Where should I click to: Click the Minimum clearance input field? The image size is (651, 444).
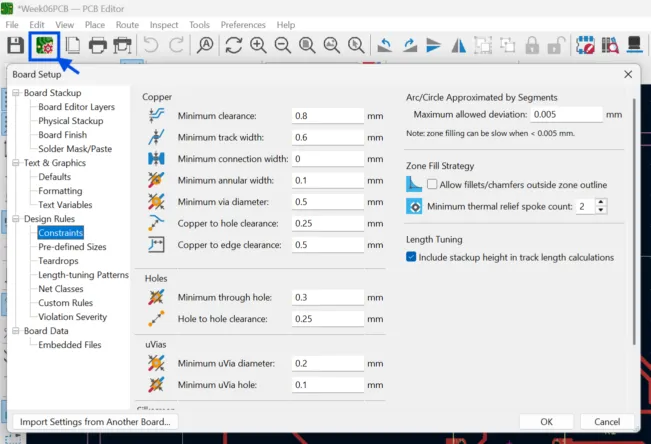[328, 116]
